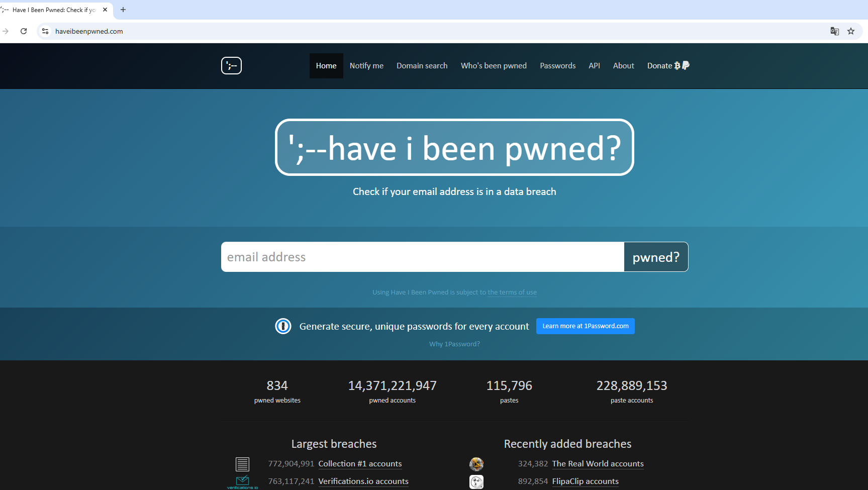Click the 1Password logo icon

(283, 326)
